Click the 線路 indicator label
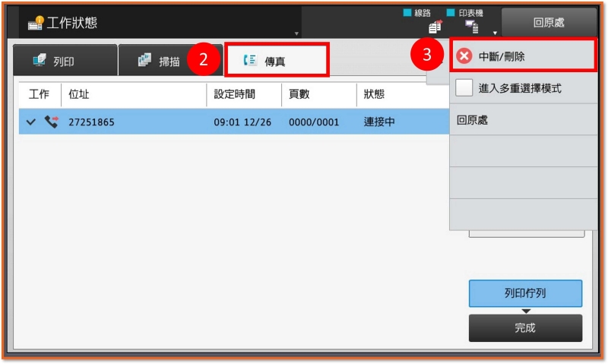 (x=423, y=13)
